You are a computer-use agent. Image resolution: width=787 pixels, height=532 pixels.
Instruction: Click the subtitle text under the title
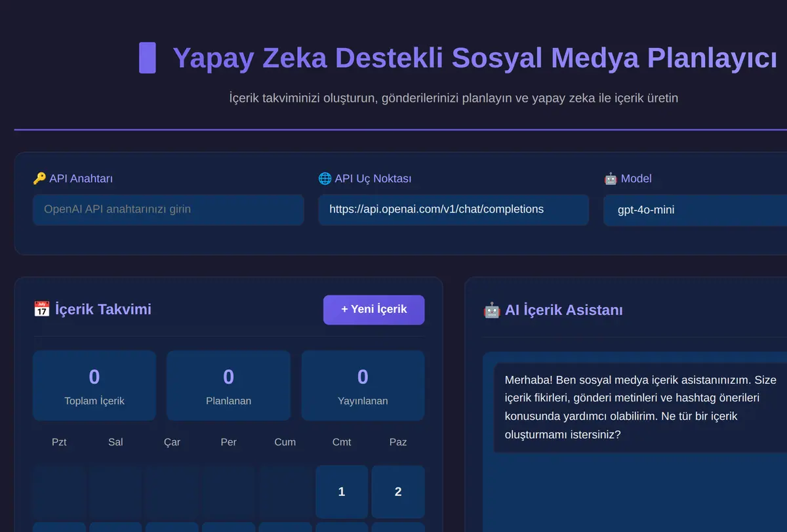coord(453,98)
